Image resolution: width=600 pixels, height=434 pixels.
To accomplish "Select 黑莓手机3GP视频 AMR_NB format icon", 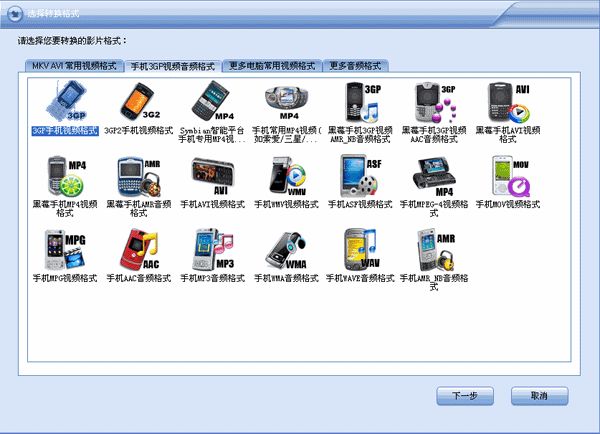I will point(359,102).
